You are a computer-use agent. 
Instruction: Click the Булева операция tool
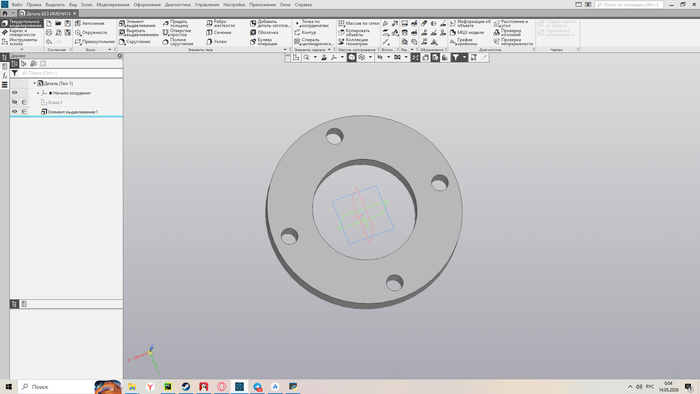click(x=263, y=41)
